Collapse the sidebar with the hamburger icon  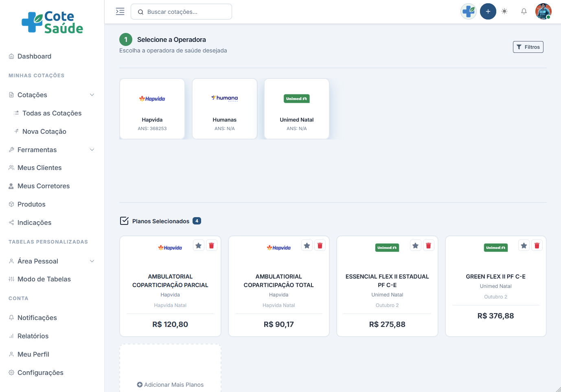click(120, 11)
